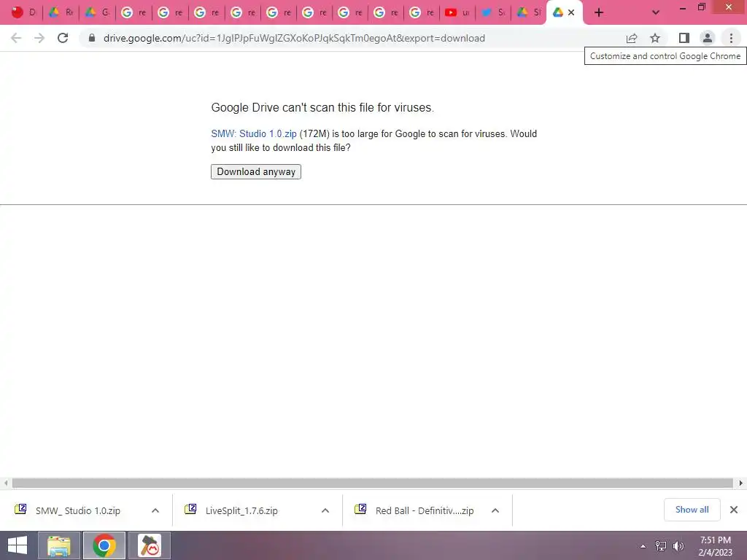Open a new tab with the plus button
Screen dimensions: 747x560
(x=599, y=13)
